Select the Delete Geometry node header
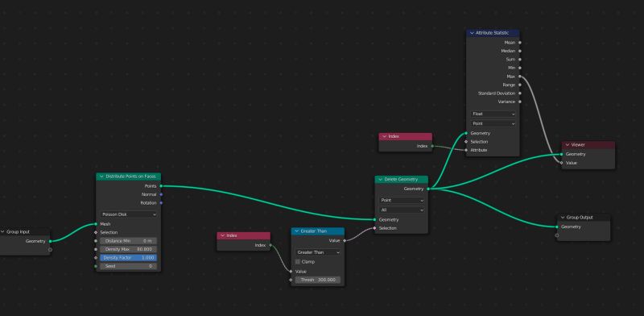 coord(401,180)
